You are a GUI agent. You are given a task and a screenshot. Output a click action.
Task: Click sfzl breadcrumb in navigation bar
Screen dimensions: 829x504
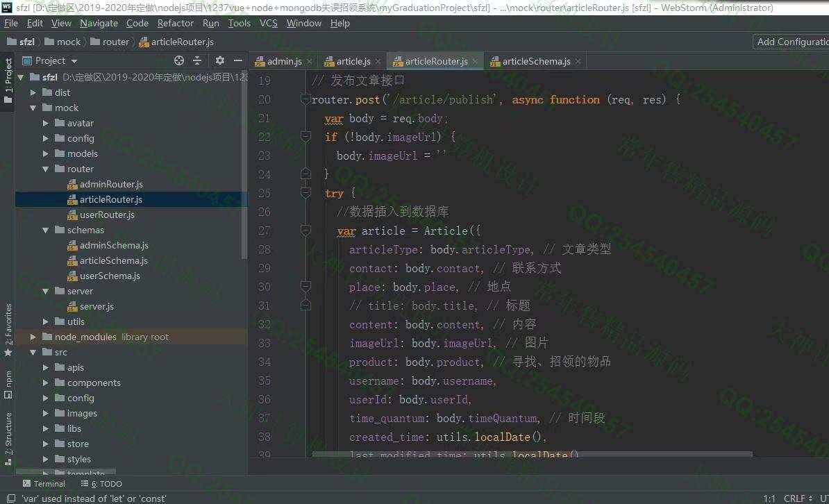(x=21, y=42)
